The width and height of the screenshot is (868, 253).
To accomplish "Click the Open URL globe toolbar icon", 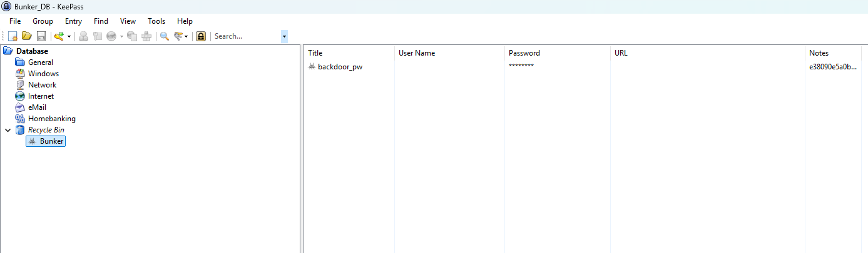I will pos(111,36).
